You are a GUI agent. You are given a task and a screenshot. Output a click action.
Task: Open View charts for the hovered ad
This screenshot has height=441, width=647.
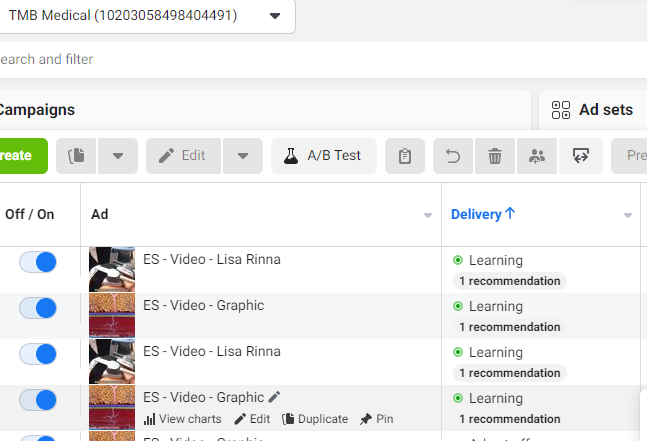[x=182, y=419]
